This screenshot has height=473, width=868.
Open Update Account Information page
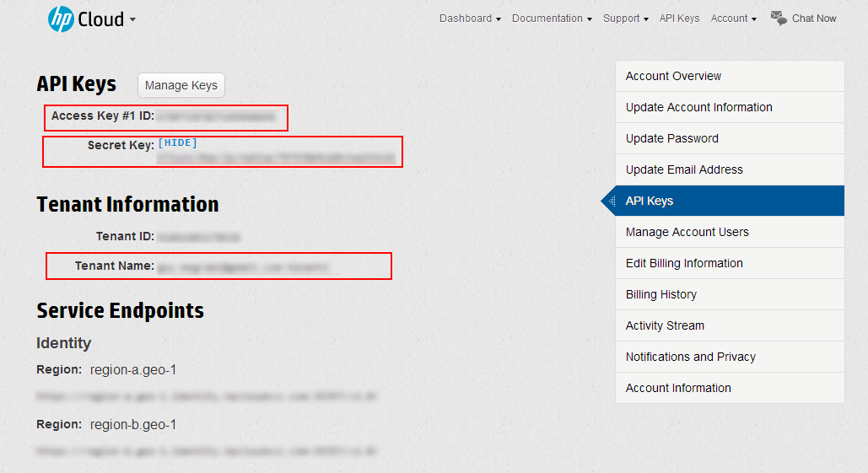pyautogui.click(x=698, y=107)
